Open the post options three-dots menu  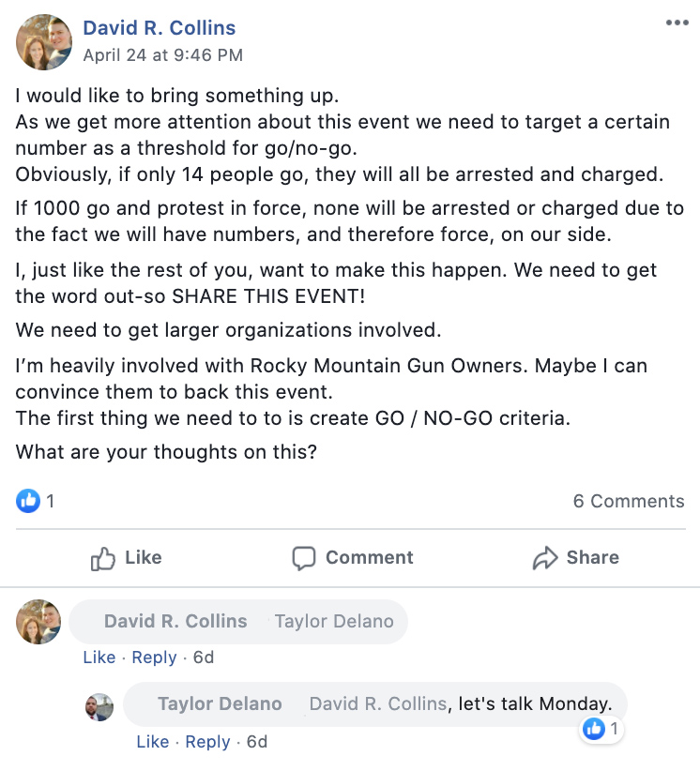pyautogui.click(x=677, y=23)
